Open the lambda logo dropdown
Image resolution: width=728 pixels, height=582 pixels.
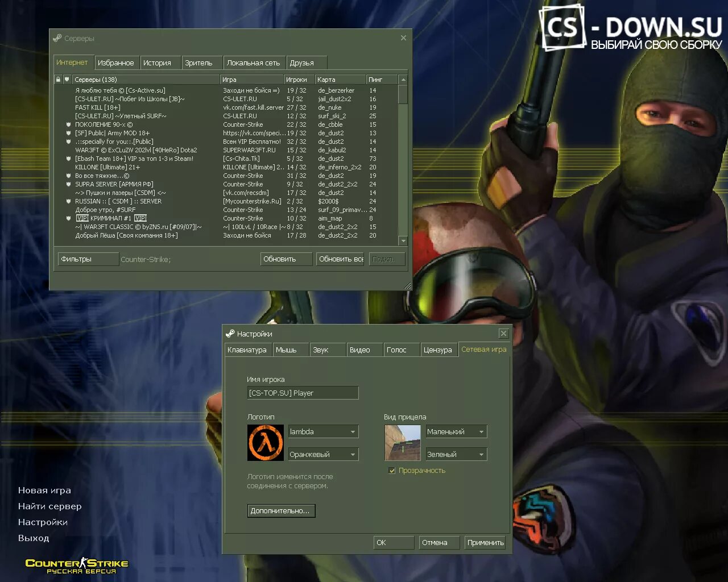[x=323, y=432]
